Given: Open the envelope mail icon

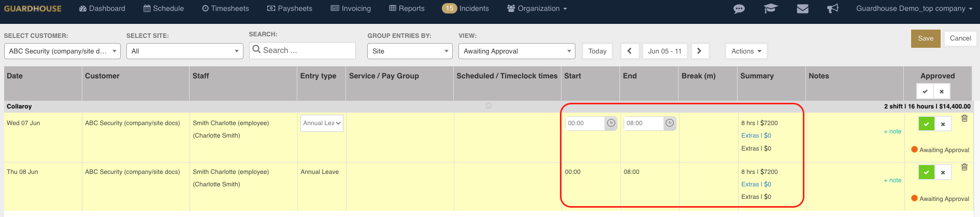Looking at the screenshot, I should click(x=802, y=9).
